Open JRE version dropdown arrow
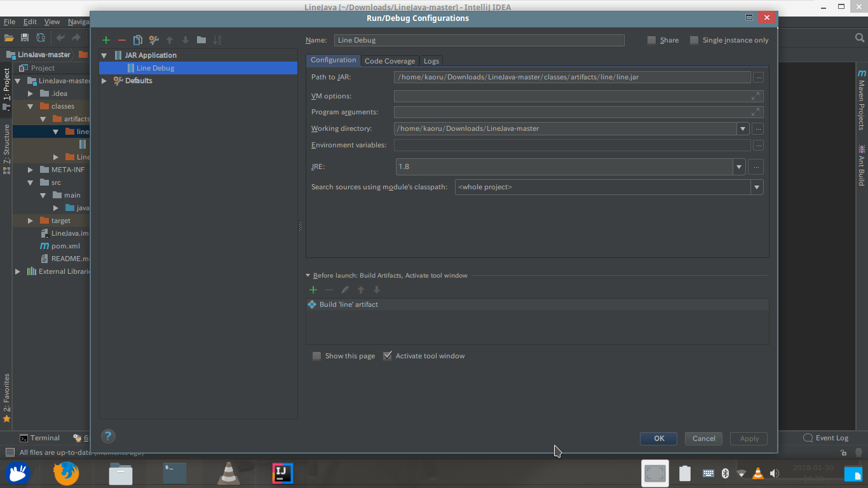The height and width of the screenshot is (488, 868). click(739, 167)
